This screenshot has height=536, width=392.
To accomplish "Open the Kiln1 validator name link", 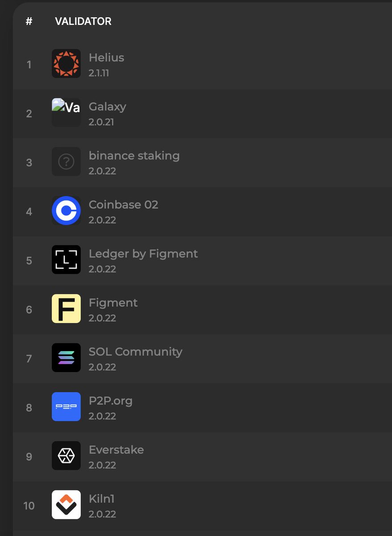I will (102, 498).
